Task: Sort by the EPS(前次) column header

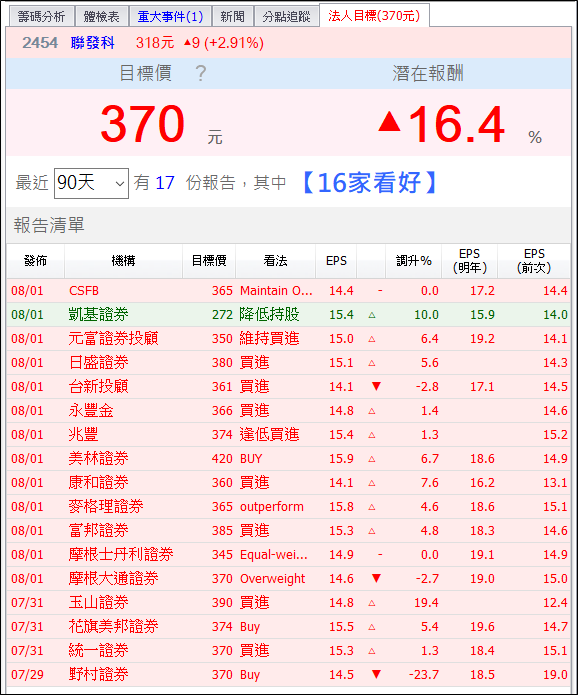Action: coord(534,261)
